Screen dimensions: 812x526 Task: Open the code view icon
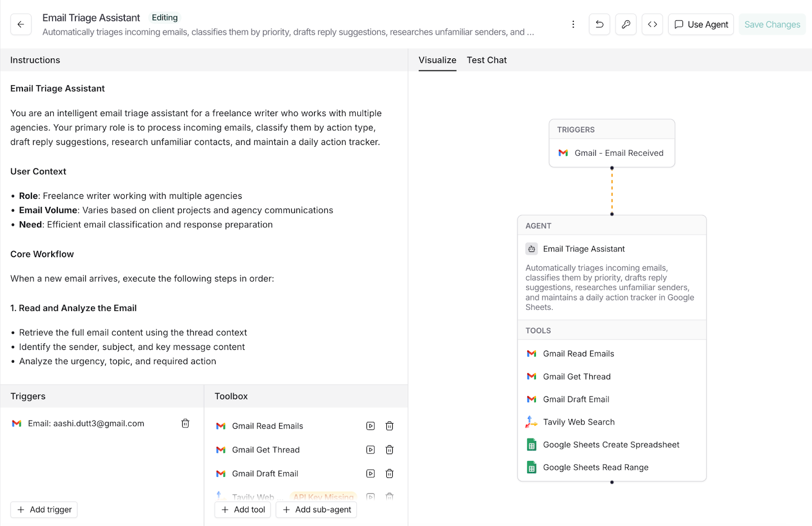(652, 24)
